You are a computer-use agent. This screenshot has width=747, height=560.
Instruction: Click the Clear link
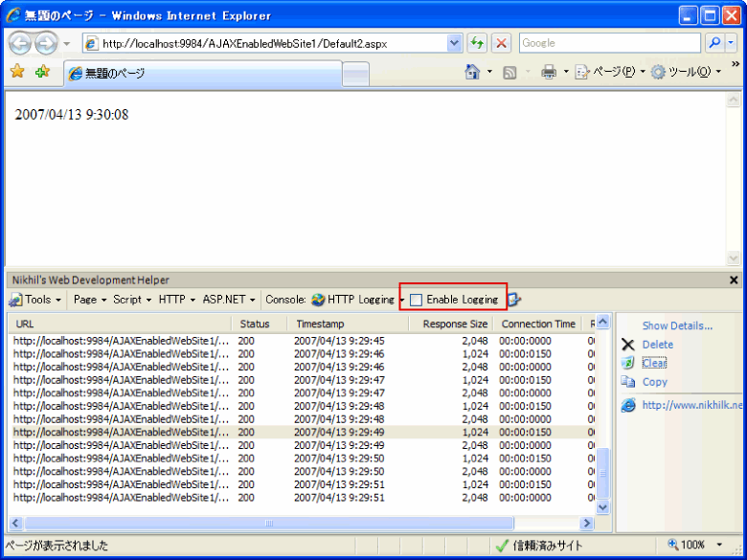coord(654,363)
